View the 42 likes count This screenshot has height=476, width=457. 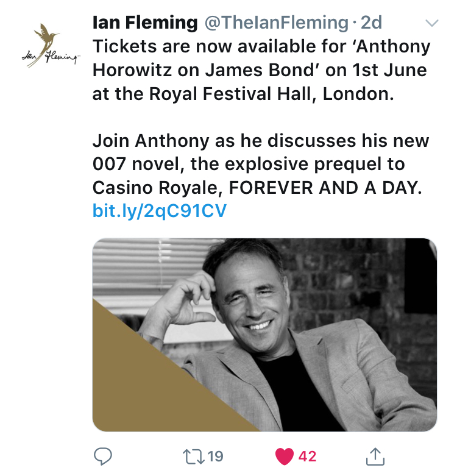click(307, 456)
